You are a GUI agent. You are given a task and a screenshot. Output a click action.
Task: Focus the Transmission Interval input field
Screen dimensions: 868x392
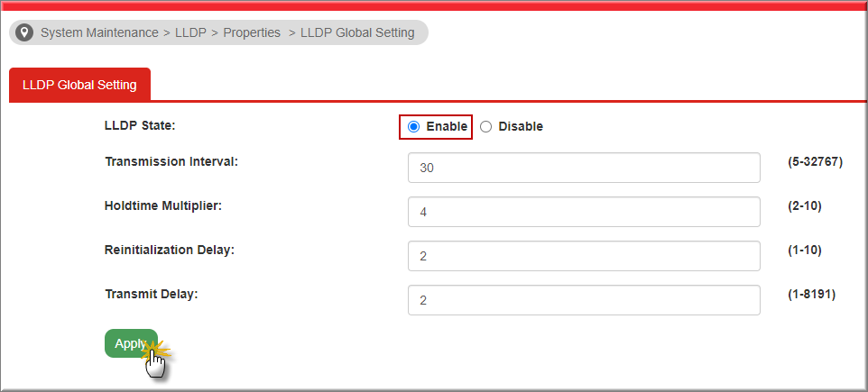click(584, 168)
